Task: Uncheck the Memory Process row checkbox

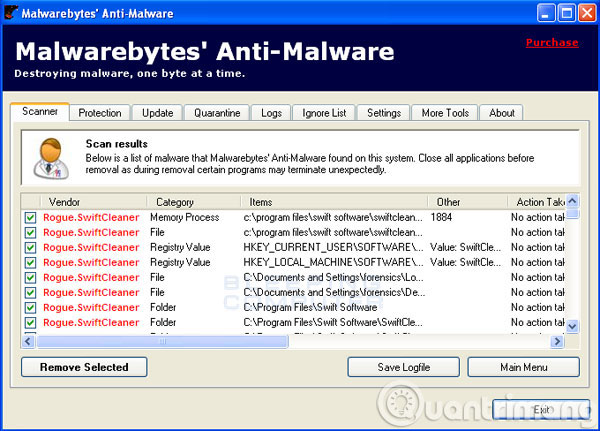Action: pyautogui.click(x=30, y=217)
